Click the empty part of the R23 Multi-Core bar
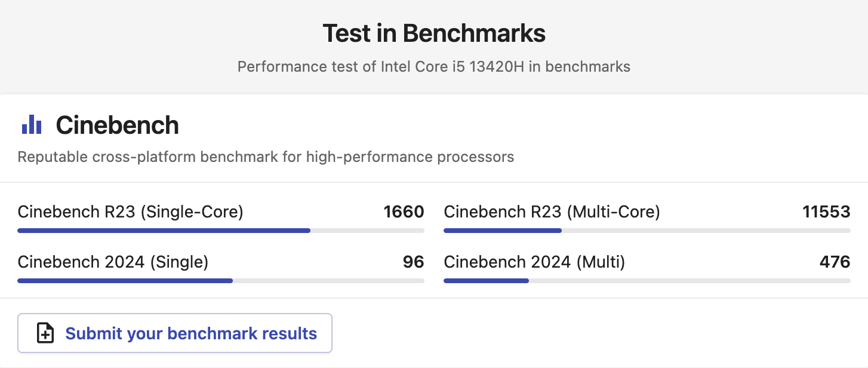This screenshot has height=368, width=868. (x=706, y=231)
